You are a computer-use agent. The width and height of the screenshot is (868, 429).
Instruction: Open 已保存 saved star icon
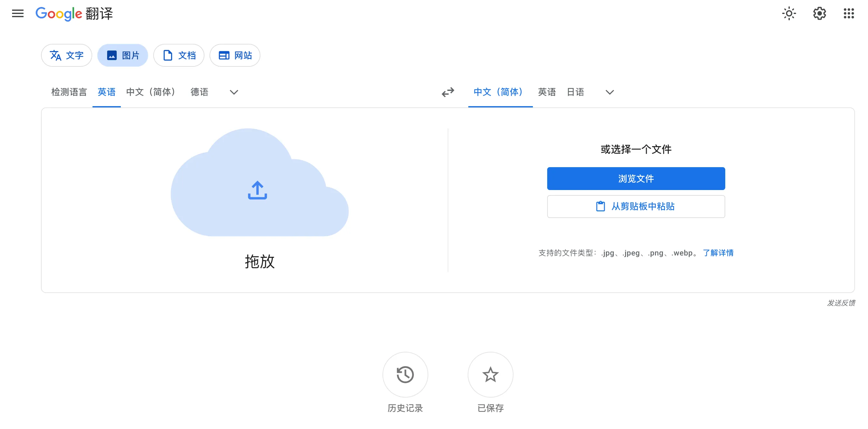490,374
